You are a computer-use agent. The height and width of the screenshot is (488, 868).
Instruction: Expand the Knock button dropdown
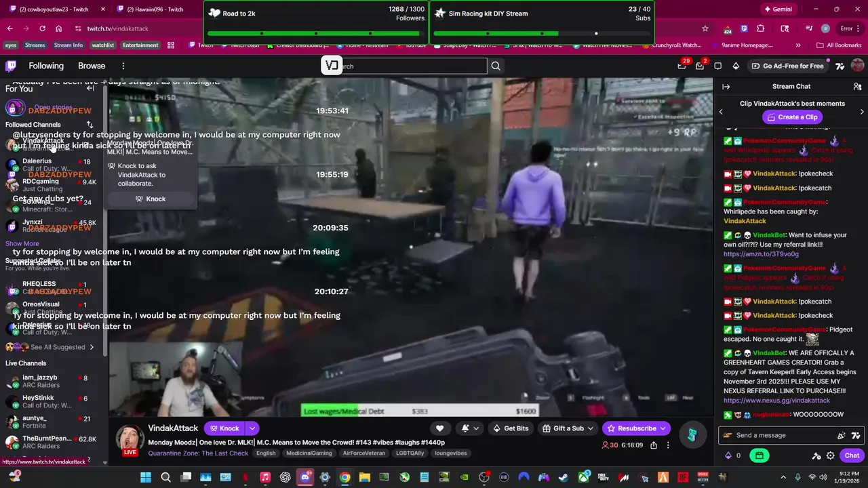click(252, 428)
